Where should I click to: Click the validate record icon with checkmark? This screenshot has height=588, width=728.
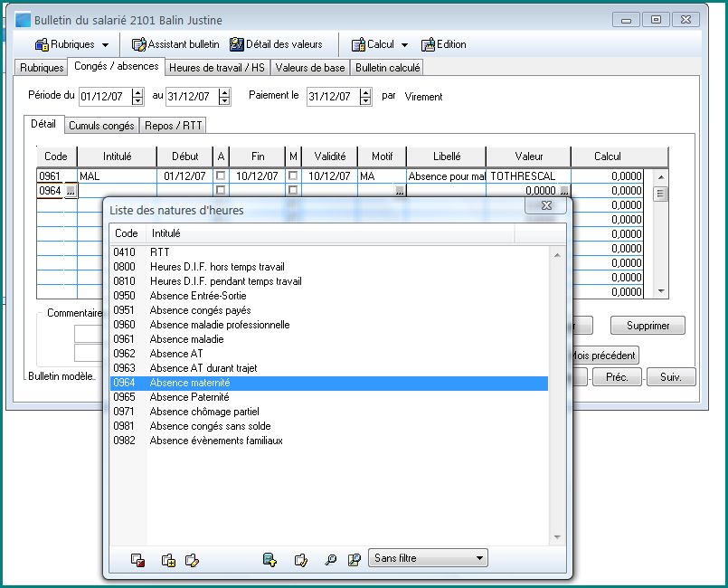pos(301,560)
